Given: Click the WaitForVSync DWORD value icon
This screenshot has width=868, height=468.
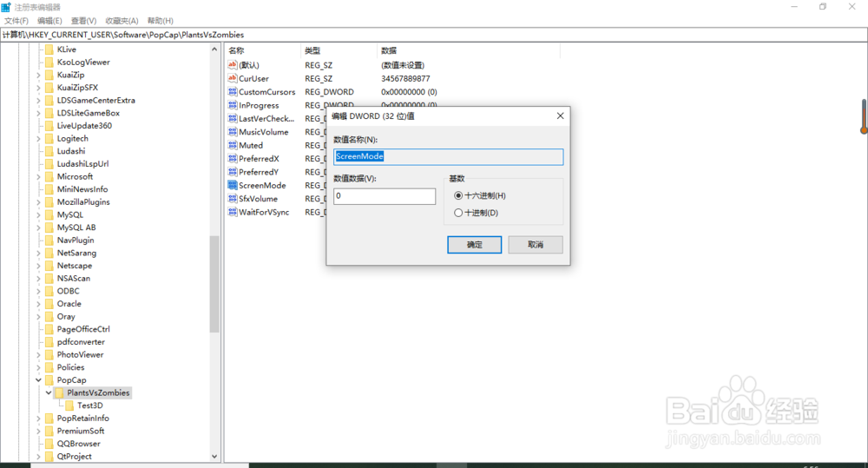Looking at the screenshot, I should pos(233,212).
